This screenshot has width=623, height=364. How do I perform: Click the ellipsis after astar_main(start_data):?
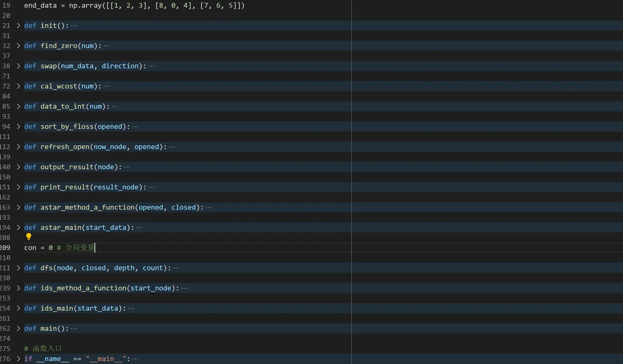point(139,227)
